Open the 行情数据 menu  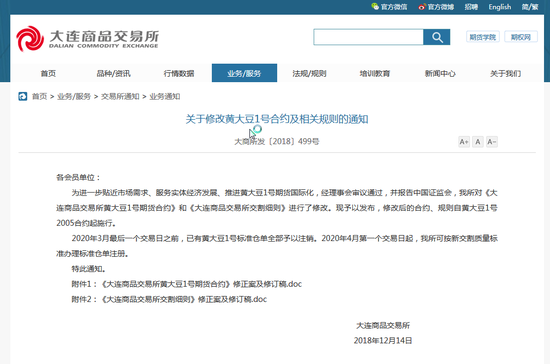[x=179, y=73]
